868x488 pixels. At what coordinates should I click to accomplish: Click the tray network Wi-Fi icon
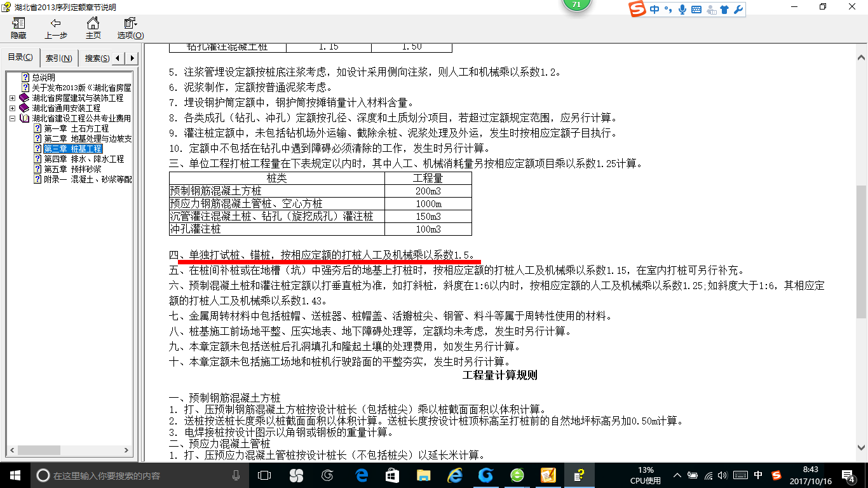(709, 475)
